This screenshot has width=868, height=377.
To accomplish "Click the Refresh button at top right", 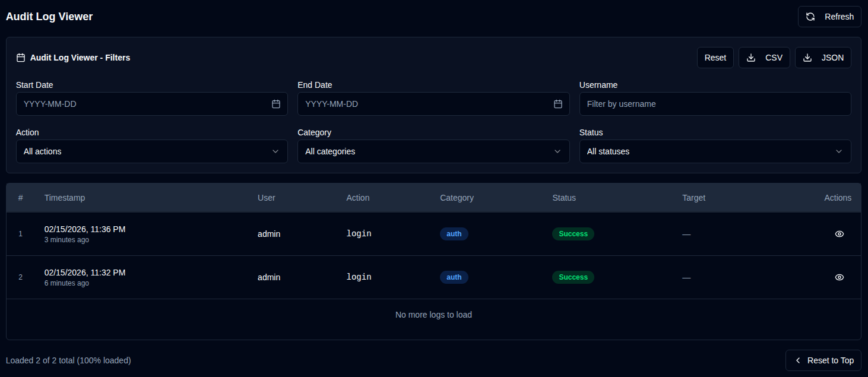I will [829, 17].
